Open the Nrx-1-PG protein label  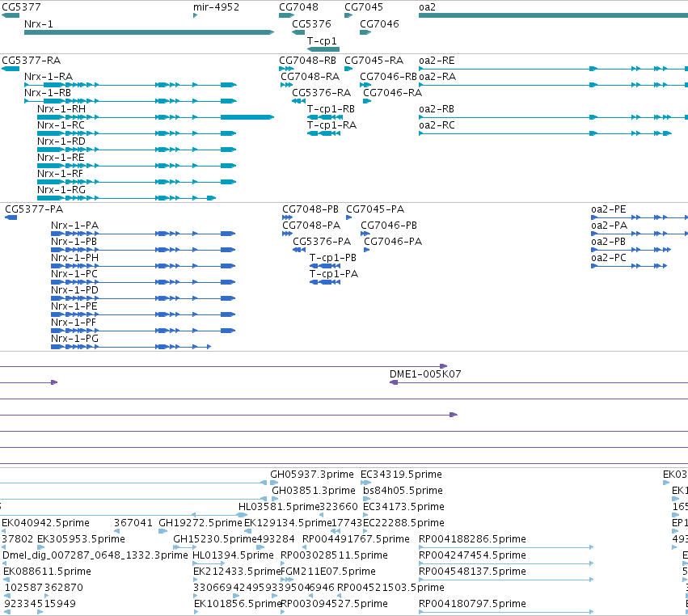(75, 339)
